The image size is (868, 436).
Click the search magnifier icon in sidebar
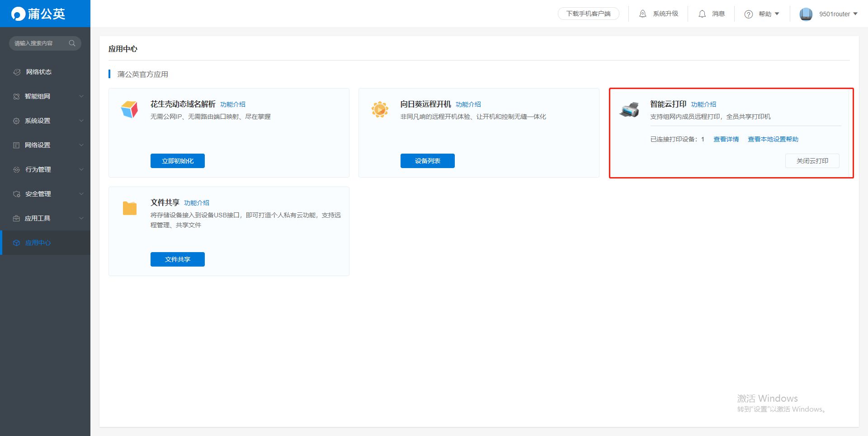[x=72, y=43]
